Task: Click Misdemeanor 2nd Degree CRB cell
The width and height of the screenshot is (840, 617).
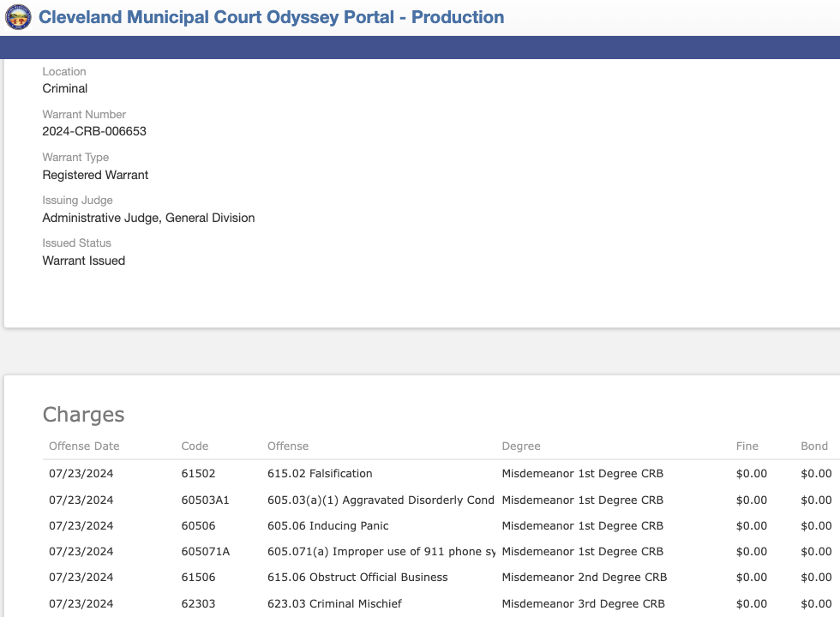Action: 585,578
